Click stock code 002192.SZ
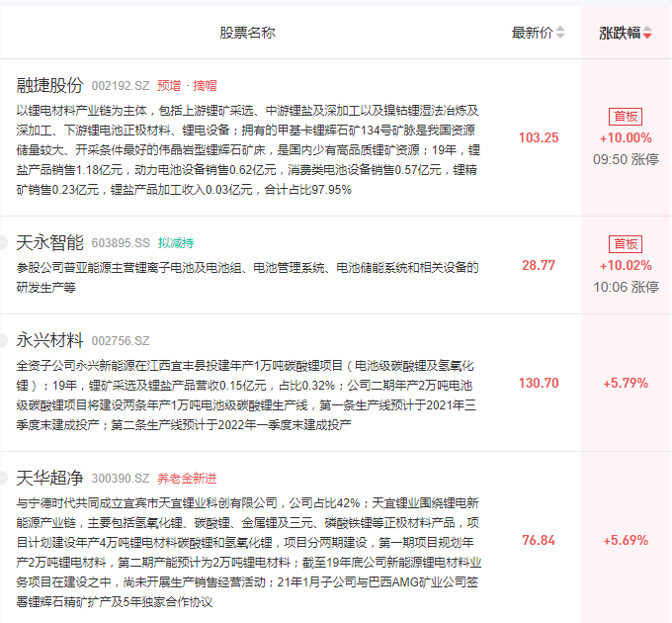 click(x=121, y=86)
